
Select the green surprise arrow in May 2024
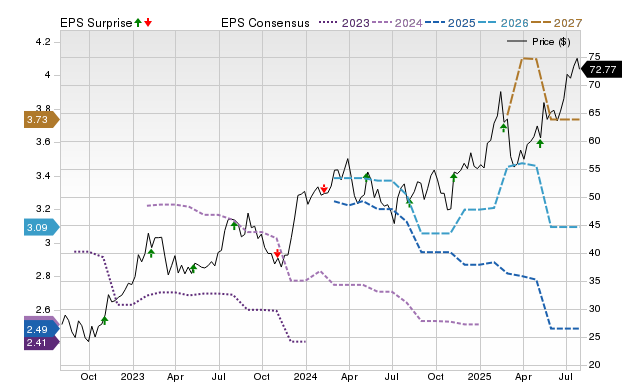[367, 176]
